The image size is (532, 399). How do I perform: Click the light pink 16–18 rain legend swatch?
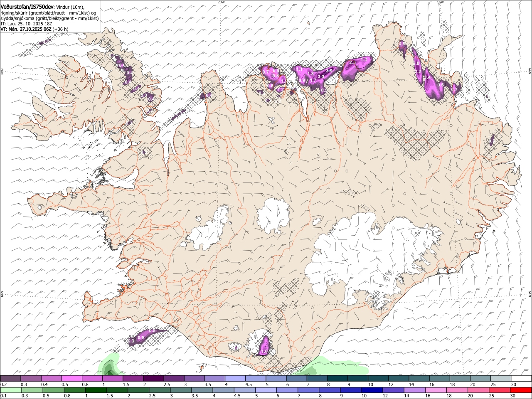coord(436,390)
